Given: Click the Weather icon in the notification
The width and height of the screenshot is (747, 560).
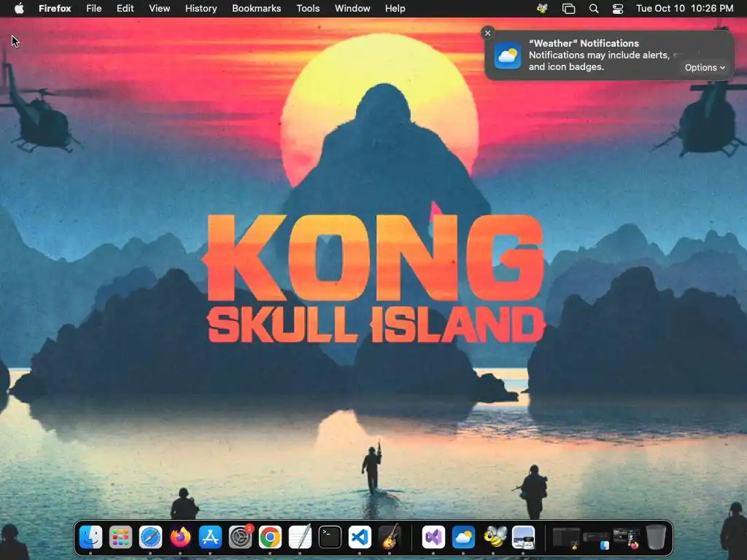Looking at the screenshot, I should click(x=508, y=55).
